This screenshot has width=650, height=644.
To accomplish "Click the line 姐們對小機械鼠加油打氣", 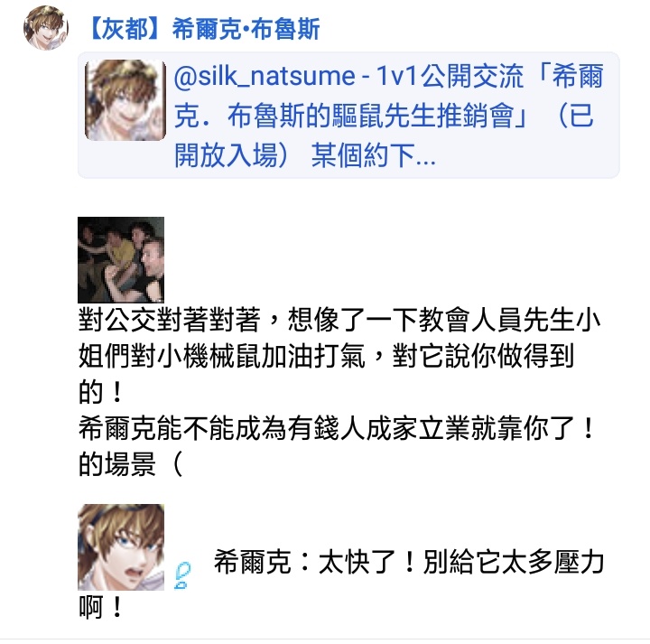I will (x=326, y=356).
